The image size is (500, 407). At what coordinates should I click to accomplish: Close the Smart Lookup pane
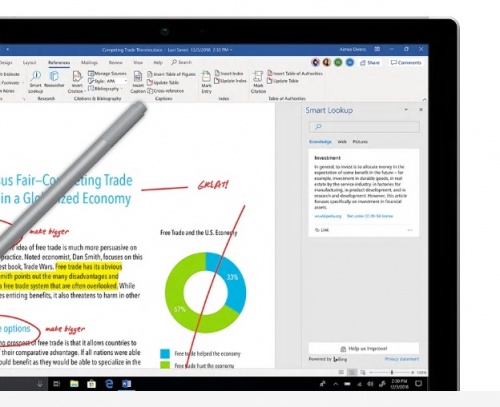tap(421, 110)
